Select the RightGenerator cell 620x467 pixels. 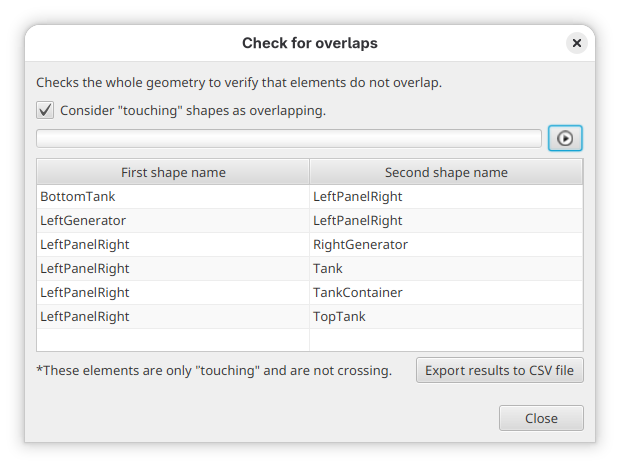pos(360,245)
